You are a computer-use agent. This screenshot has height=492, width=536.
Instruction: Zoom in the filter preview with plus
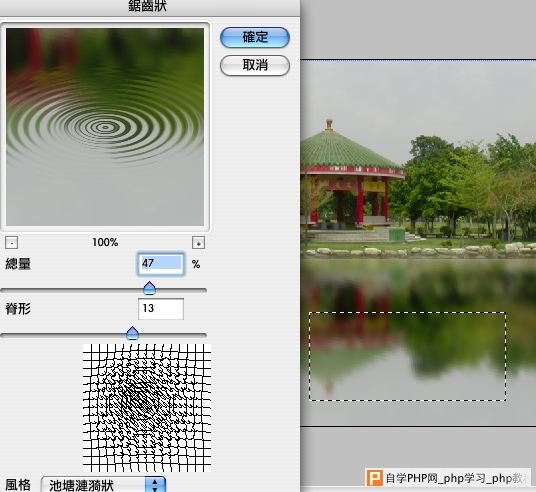tap(198, 243)
